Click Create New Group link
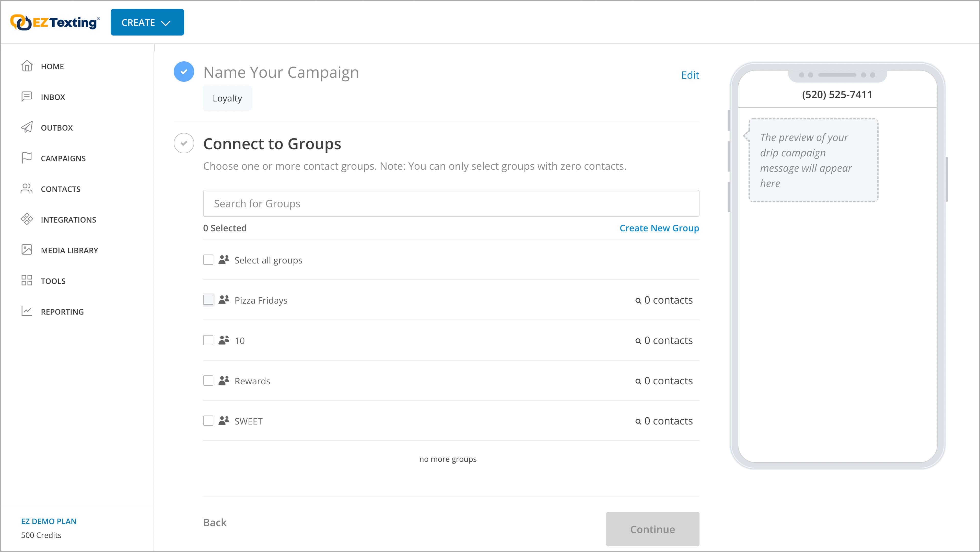980x552 pixels. pyautogui.click(x=660, y=227)
